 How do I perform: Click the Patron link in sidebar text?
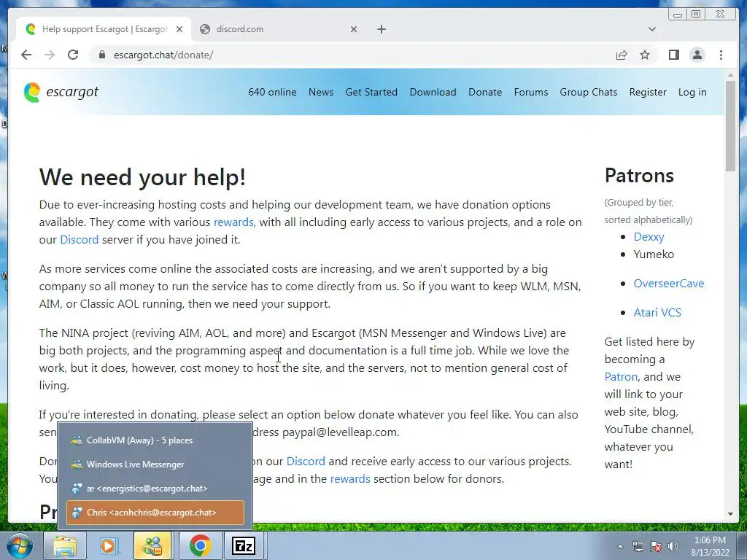621,377
